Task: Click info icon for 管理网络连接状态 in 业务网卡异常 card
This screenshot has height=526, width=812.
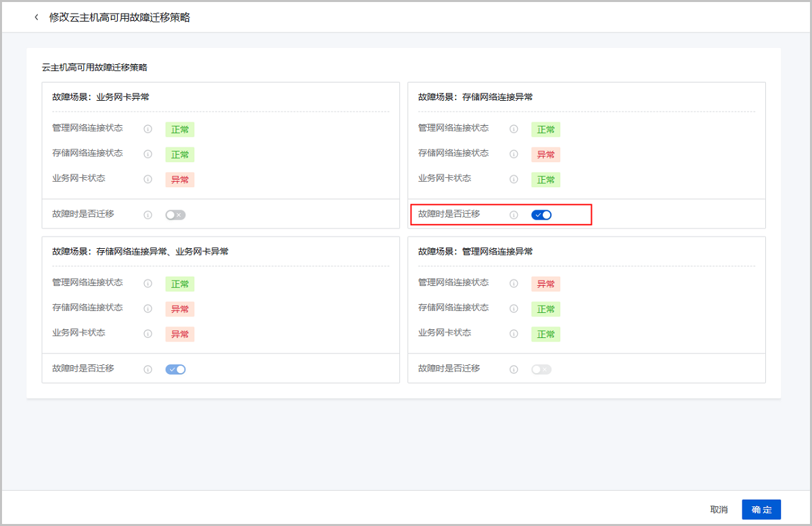Action: pos(148,129)
